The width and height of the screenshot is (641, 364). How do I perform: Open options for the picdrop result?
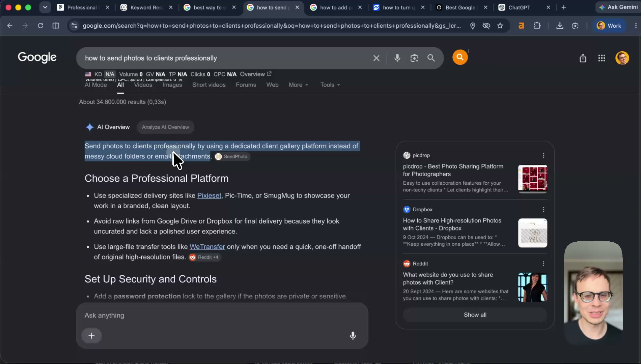click(x=543, y=155)
